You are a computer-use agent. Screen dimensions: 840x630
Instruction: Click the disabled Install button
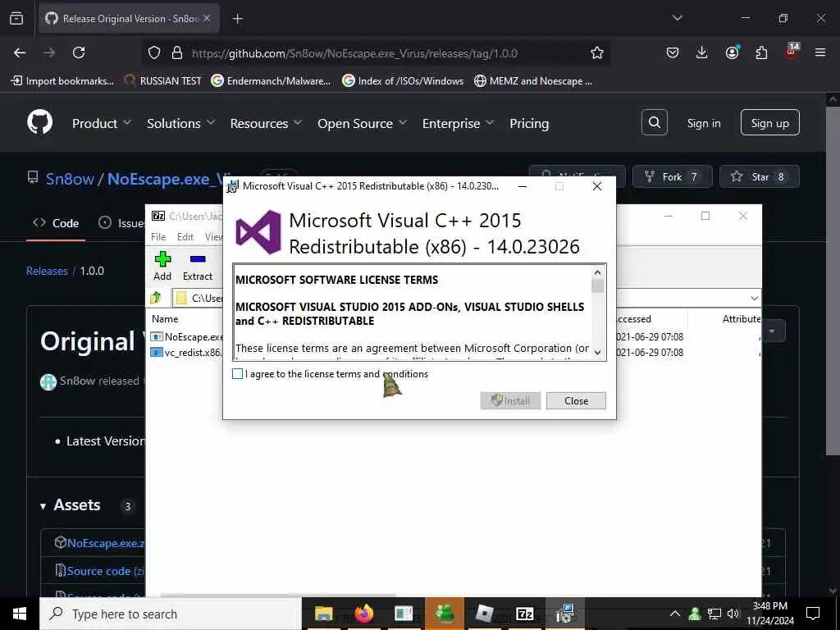(510, 400)
